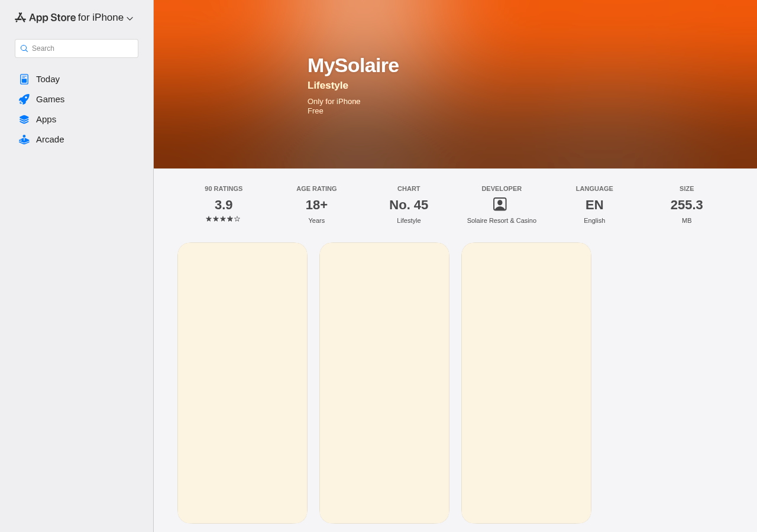The width and height of the screenshot is (757, 532).
Task: Click the star rating row
Action: [223, 219]
